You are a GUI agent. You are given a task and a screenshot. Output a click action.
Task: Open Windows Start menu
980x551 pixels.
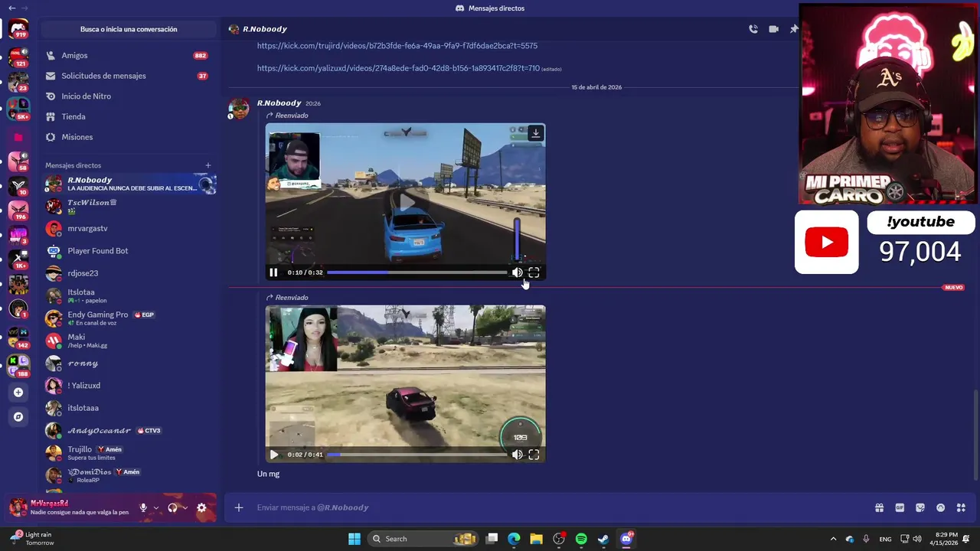354,539
